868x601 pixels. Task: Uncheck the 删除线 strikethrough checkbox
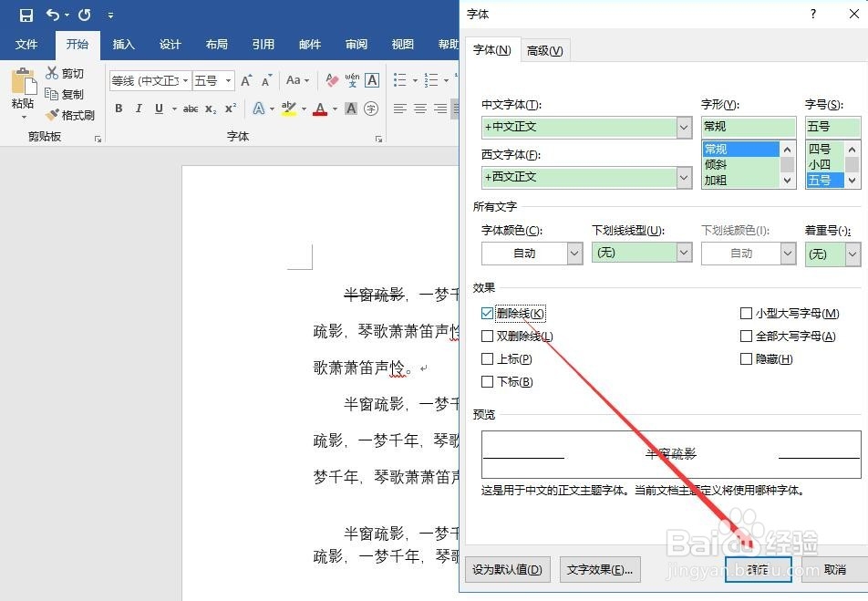tap(488, 313)
